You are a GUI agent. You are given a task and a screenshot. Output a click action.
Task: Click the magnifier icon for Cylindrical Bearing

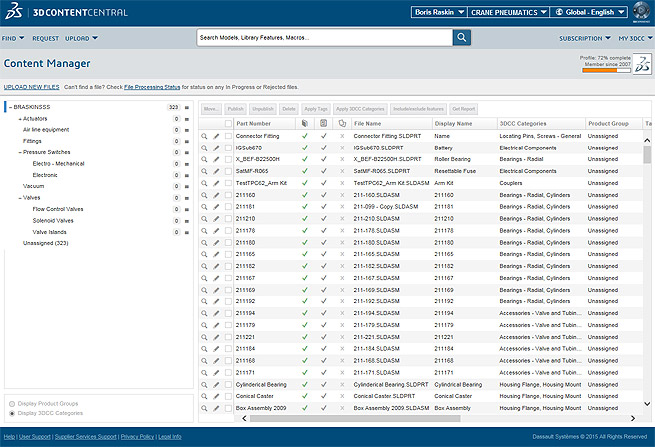tap(204, 384)
